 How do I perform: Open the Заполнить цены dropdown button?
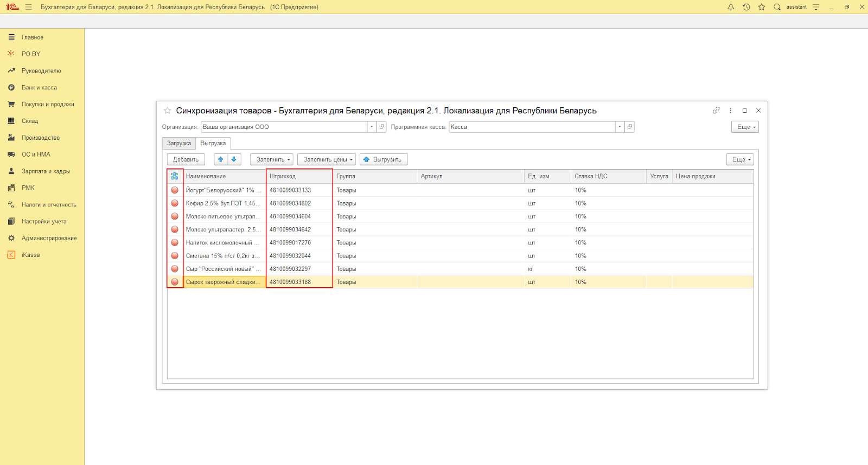coord(327,159)
